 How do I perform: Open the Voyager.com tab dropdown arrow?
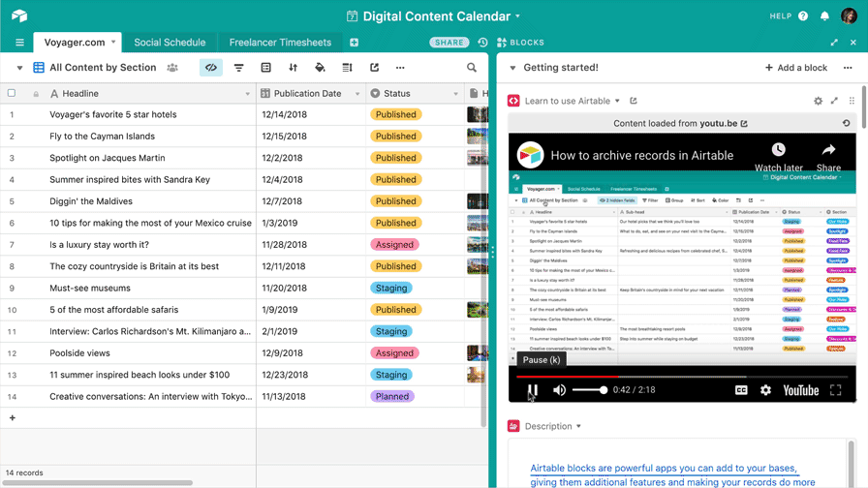(x=113, y=42)
